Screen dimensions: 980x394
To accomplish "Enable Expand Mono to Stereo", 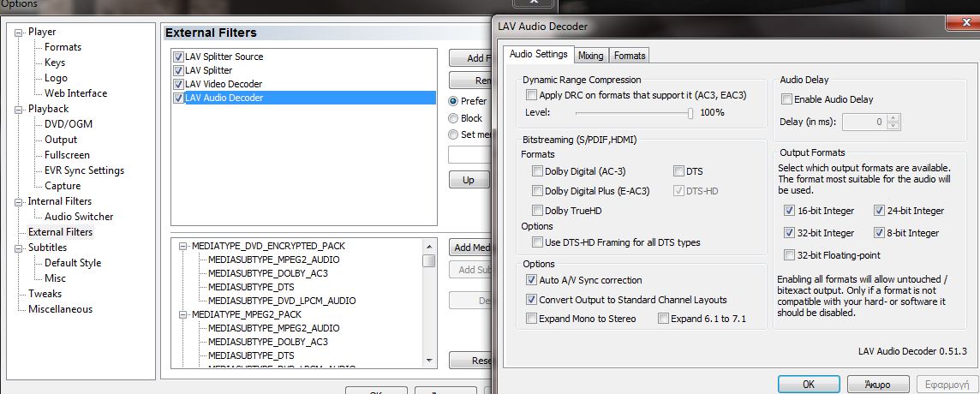I will 532,319.
